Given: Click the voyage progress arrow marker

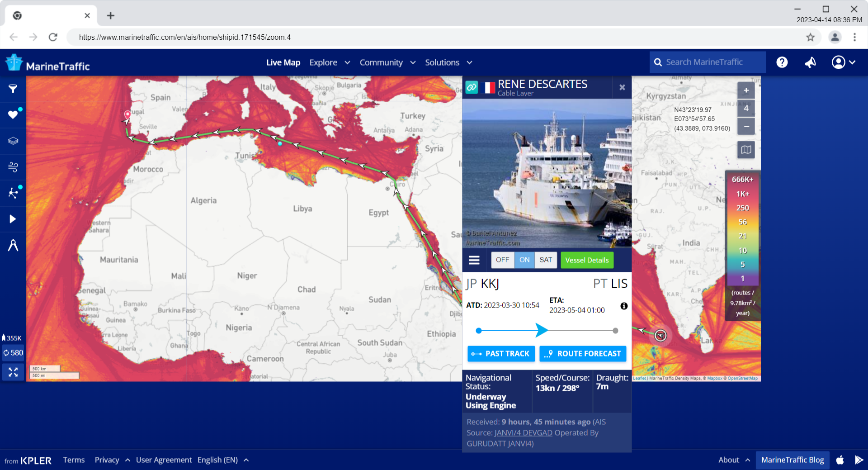Looking at the screenshot, I should pos(541,330).
